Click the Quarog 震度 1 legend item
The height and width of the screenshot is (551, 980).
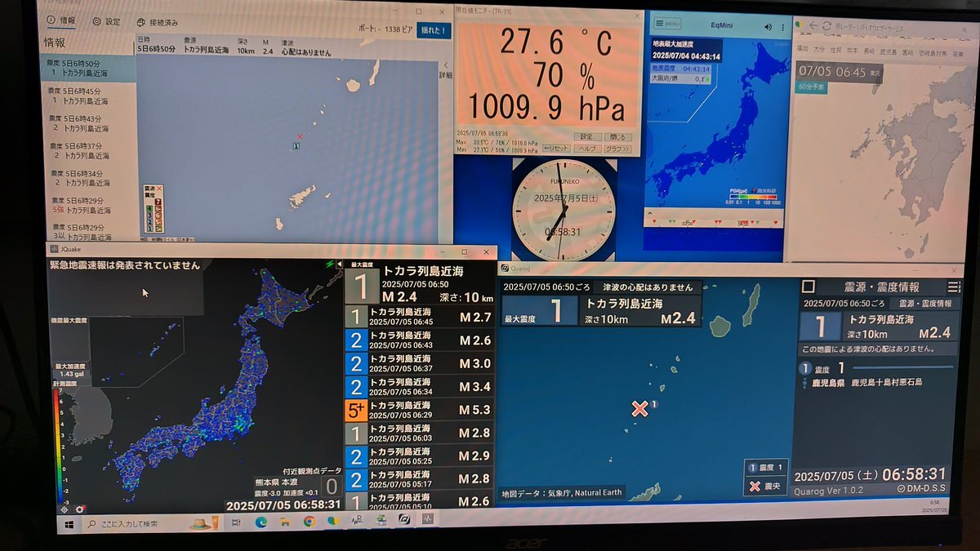pos(766,468)
